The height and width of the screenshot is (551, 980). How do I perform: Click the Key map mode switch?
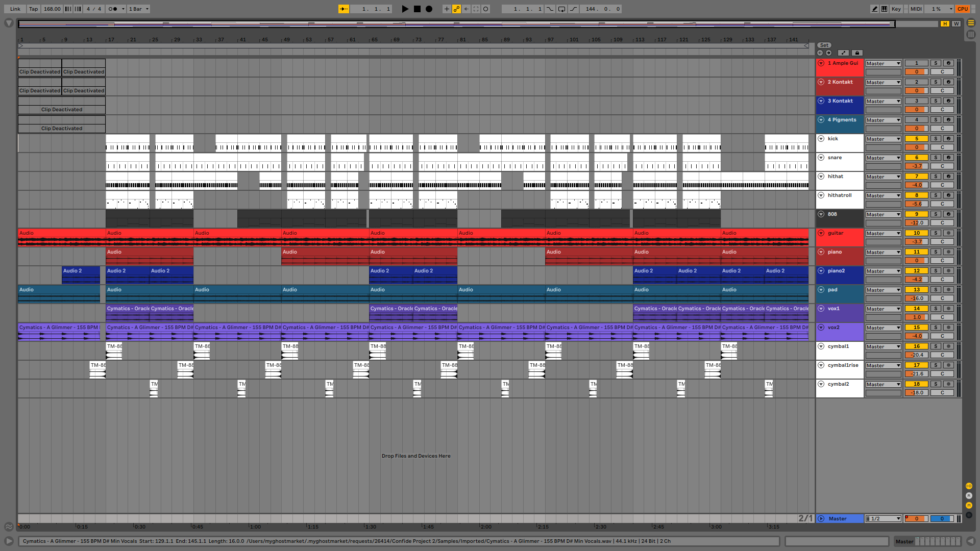click(896, 9)
